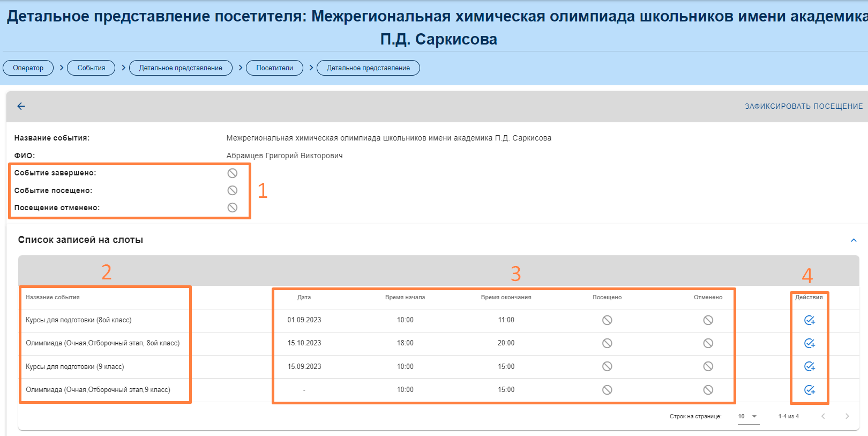Click the Событие посещено status icon
Viewport: 868px width, 436px height.
pyautogui.click(x=233, y=190)
